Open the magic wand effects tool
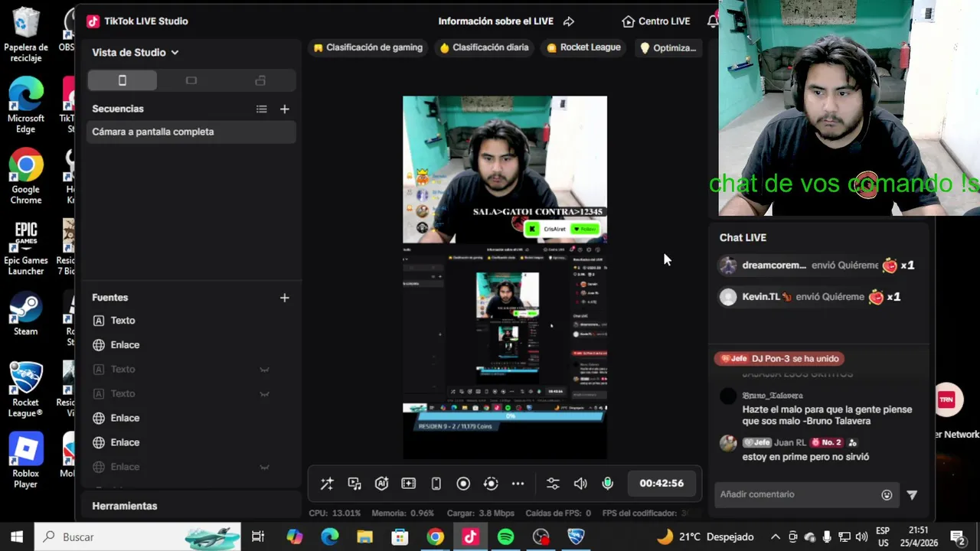980x551 pixels. 327,484
